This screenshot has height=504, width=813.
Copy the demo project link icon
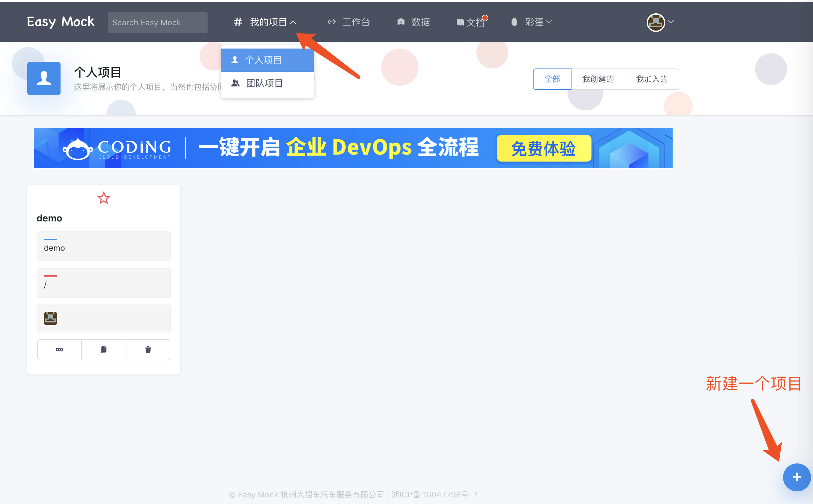[59, 349]
